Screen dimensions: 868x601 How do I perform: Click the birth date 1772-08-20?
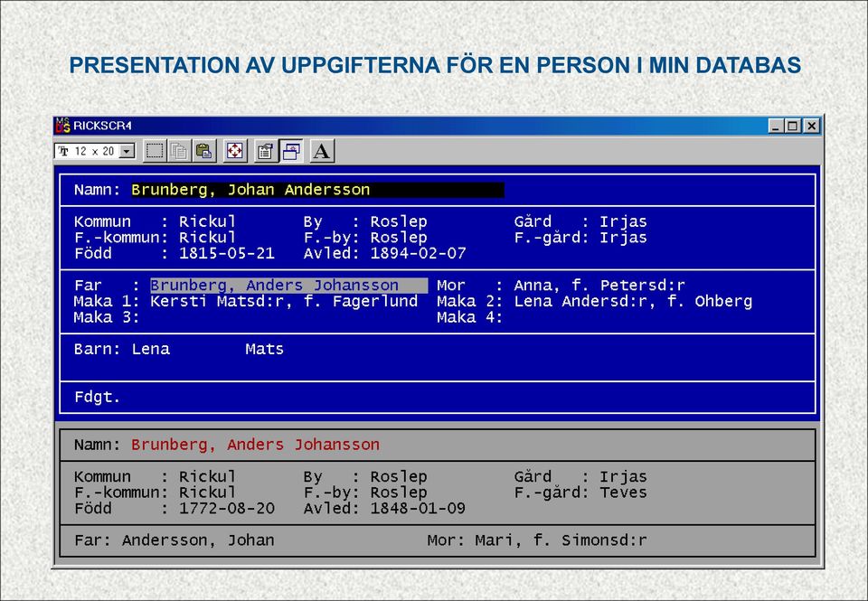[x=227, y=509]
